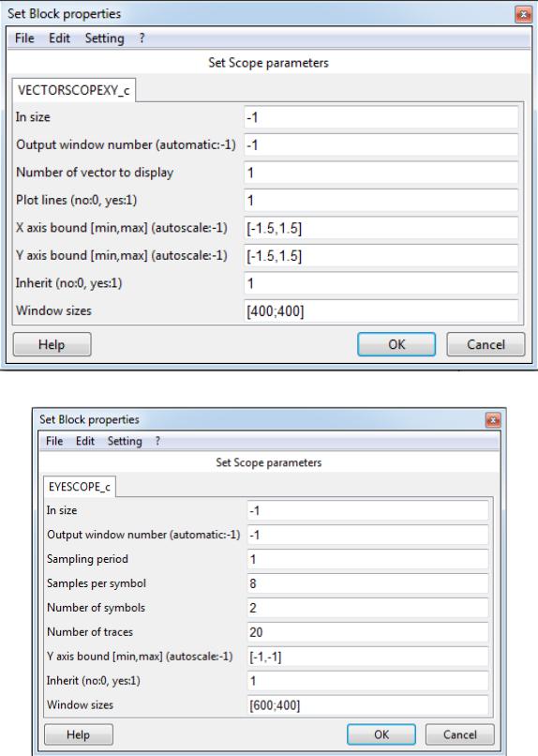Viewport: 538px width, 756px height.
Task: Select the EYESCOPE_c tab
Action: click(80, 487)
